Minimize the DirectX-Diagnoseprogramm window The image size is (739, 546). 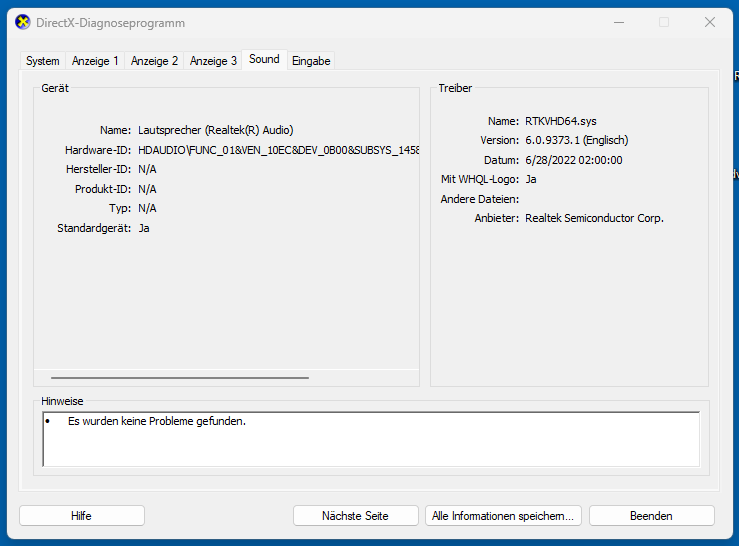tap(619, 22)
